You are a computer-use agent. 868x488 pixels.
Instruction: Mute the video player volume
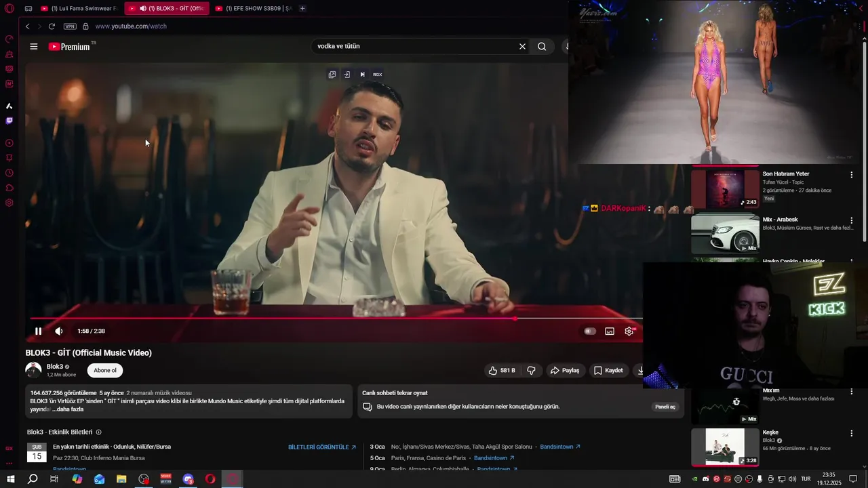pyautogui.click(x=59, y=331)
